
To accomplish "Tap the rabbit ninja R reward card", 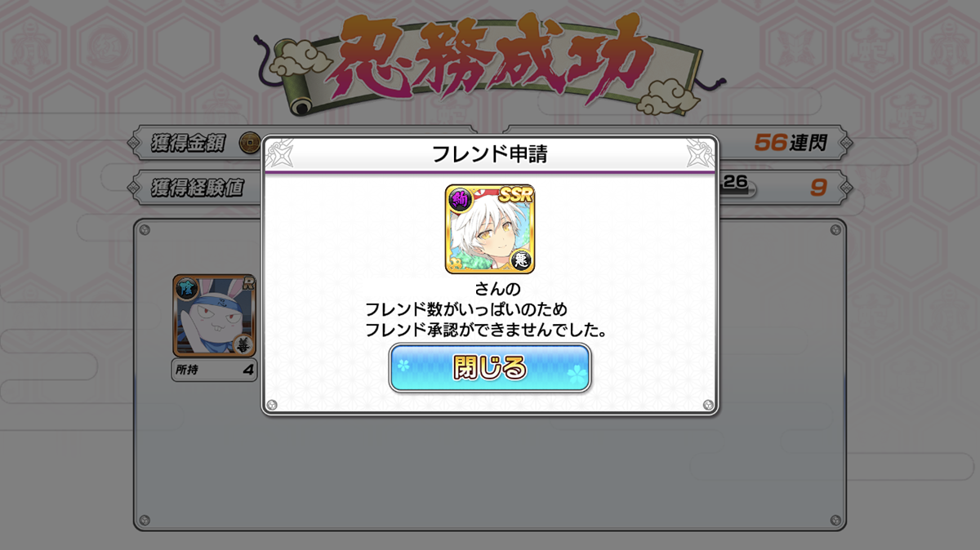I will pos(214,316).
